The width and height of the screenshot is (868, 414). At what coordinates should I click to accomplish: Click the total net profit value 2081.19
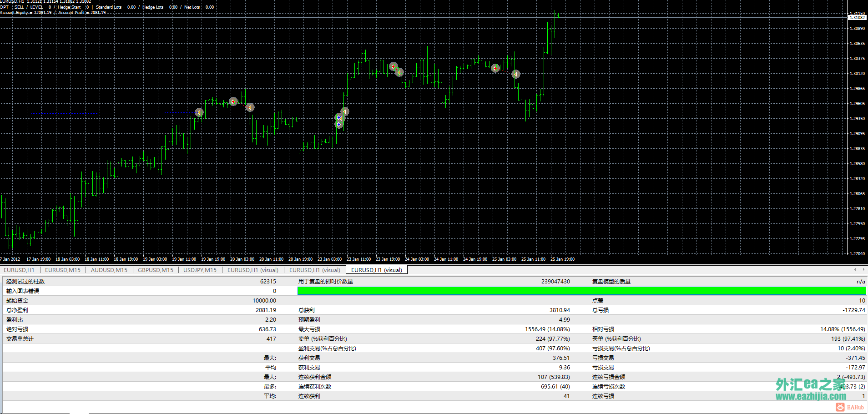tap(266, 310)
